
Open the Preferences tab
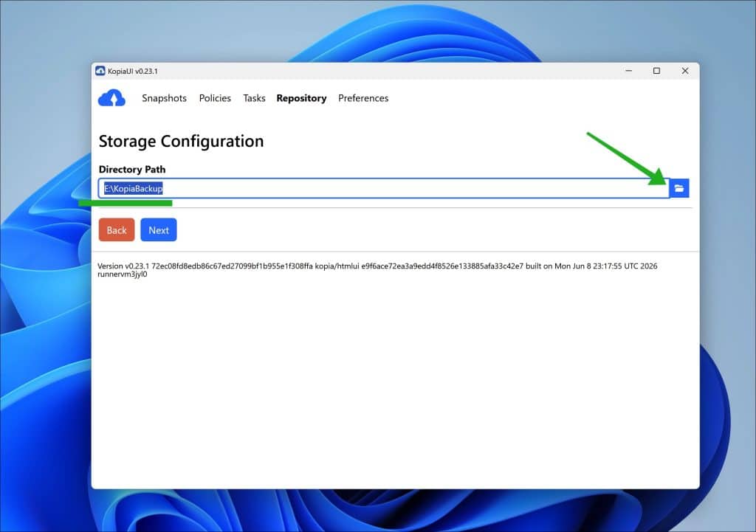click(363, 98)
